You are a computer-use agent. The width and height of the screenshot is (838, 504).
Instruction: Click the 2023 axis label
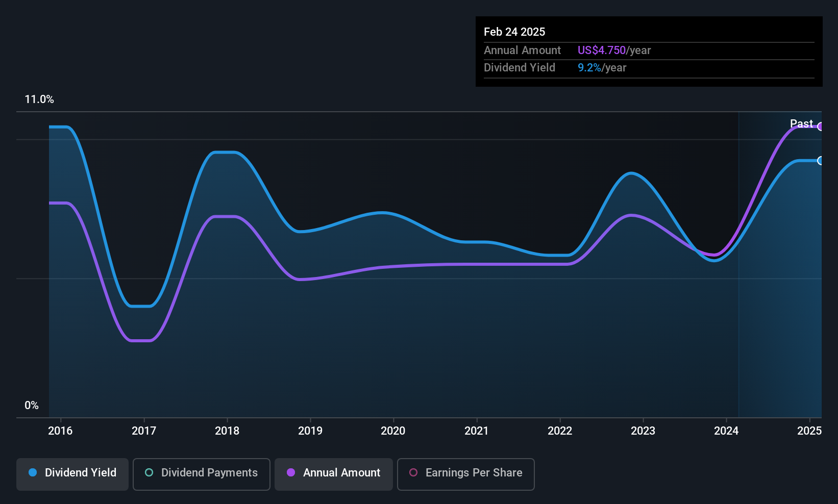coord(643,431)
